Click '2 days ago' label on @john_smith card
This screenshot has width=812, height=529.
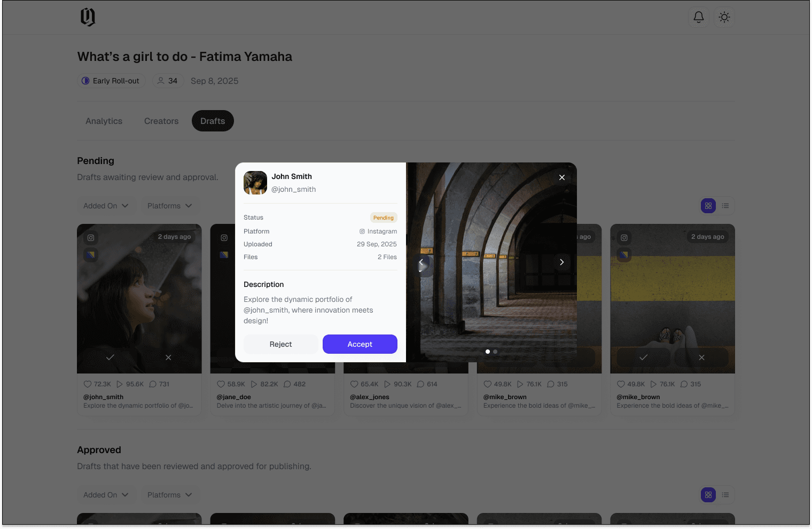coord(174,237)
